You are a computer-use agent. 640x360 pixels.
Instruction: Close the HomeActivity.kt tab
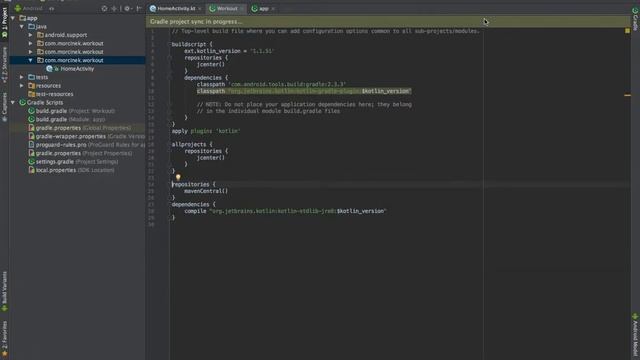click(x=200, y=9)
